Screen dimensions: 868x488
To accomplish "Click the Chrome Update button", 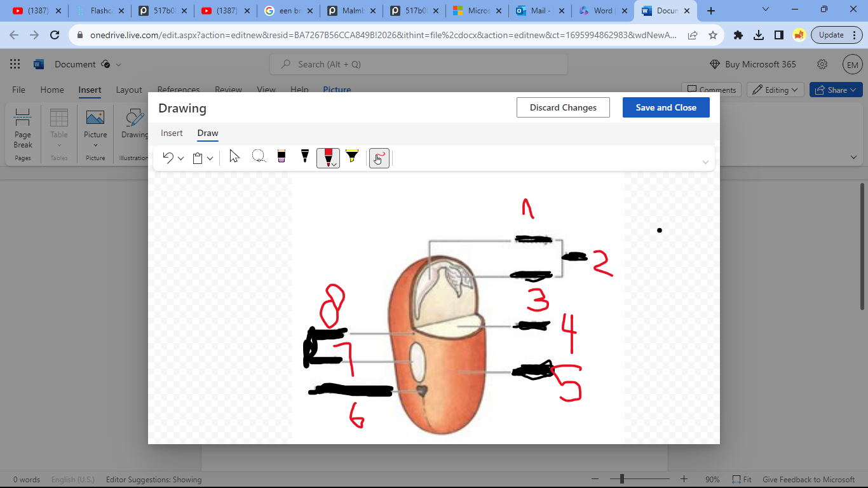I will click(836, 35).
